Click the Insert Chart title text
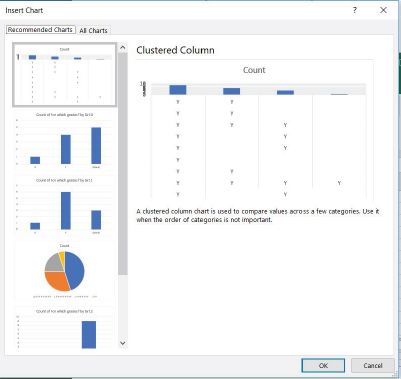This screenshot has height=379, width=401. [24, 10]
